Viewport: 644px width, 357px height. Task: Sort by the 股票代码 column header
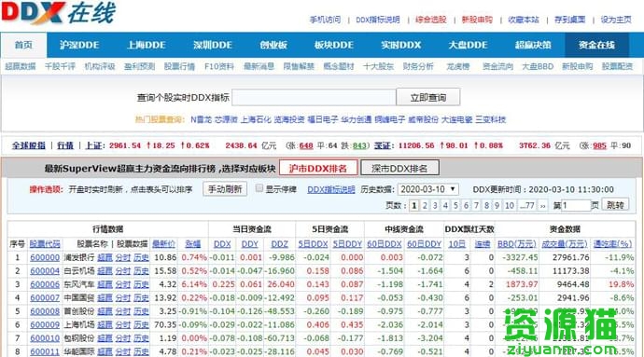45,243
